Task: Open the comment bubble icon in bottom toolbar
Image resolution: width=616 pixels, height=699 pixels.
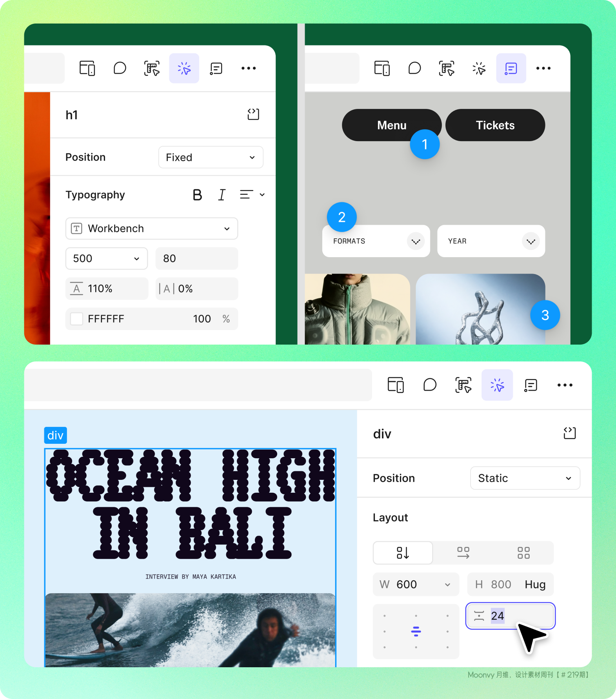Action: [430, 385]
